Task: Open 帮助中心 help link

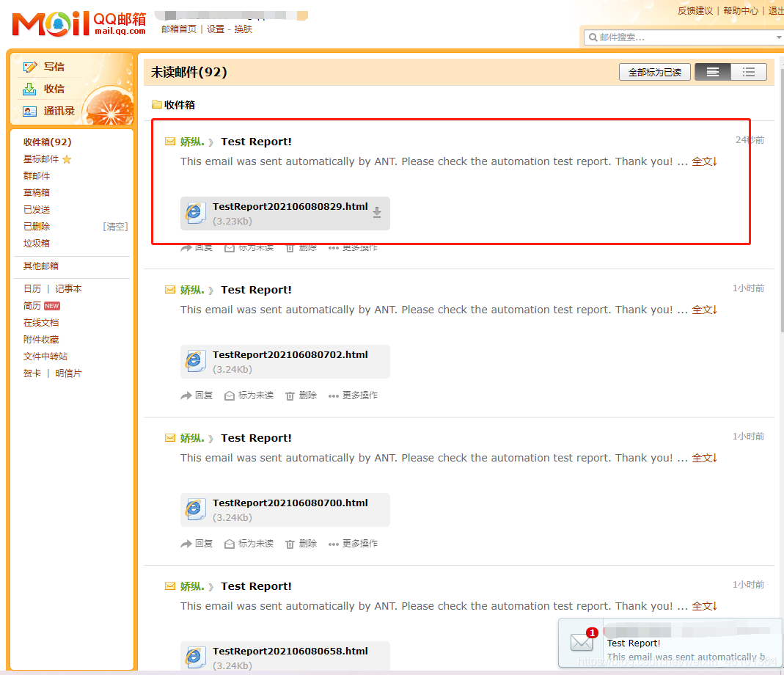Action: [x=741, y=10]
